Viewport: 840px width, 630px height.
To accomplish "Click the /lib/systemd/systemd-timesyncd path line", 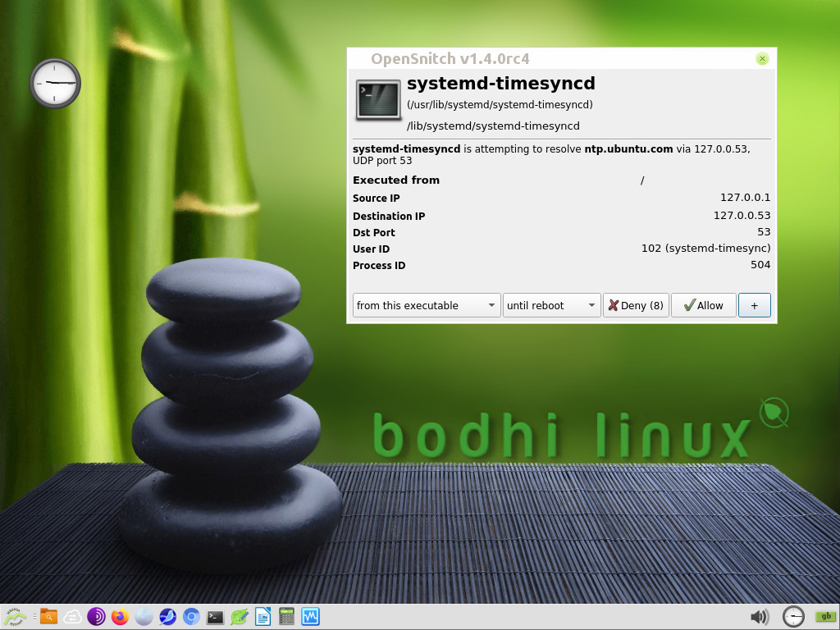I will [493, 126].
